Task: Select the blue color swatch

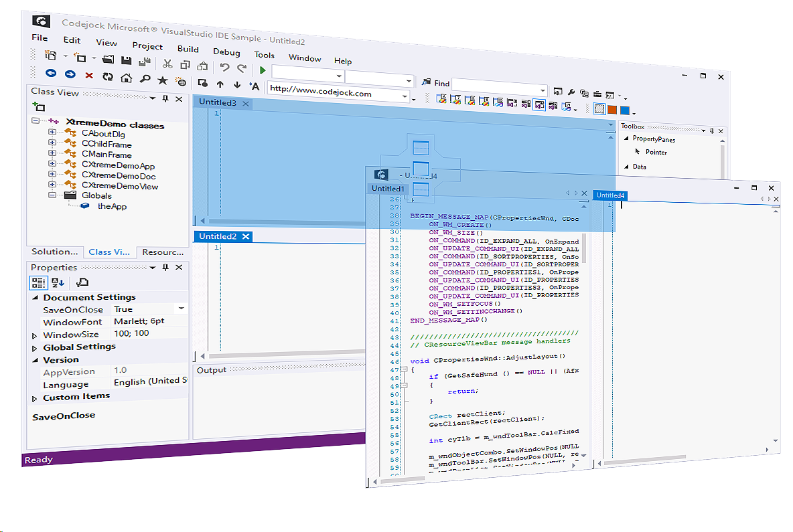Action: click(x=625, y=110)
